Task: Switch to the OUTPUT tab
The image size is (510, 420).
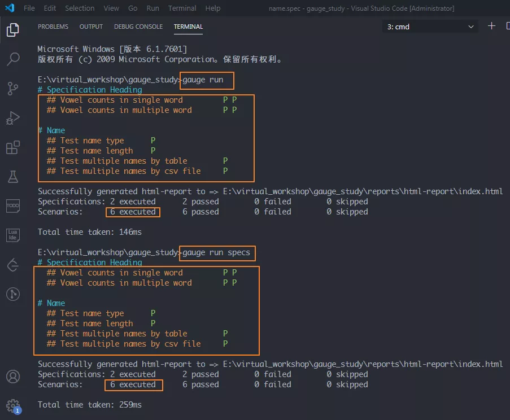Action: click(x=91, y=27)
